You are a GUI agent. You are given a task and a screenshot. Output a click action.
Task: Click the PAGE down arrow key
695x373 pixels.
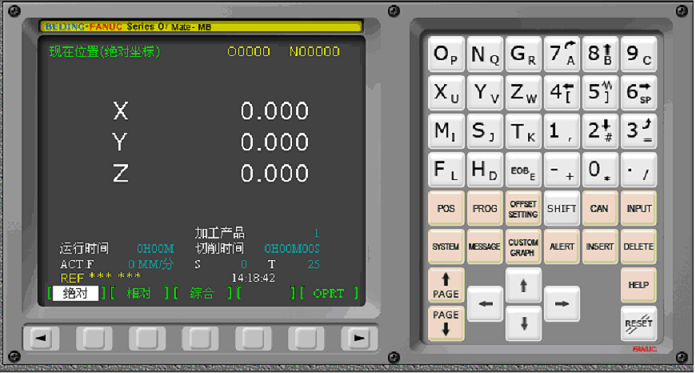pos(446,323)
